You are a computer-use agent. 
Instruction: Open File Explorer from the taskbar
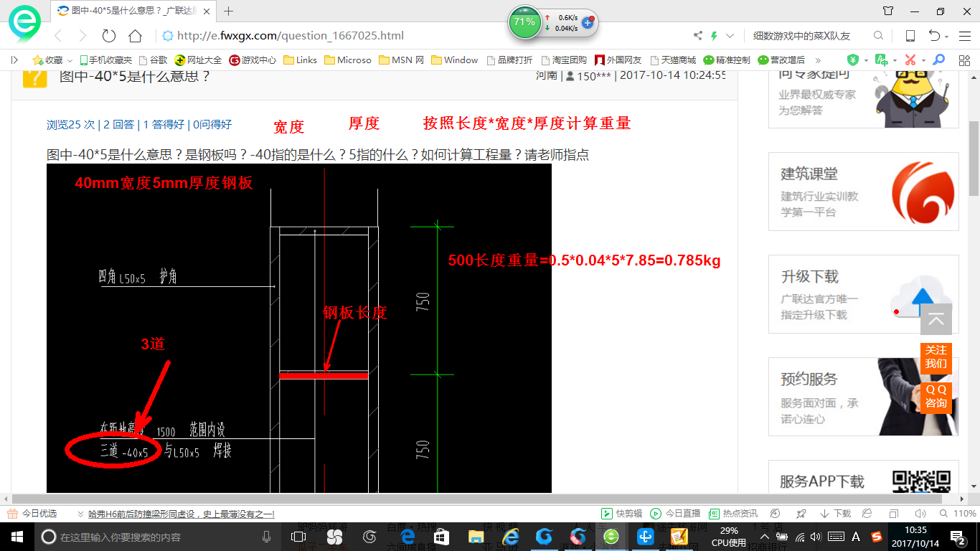click(x=476, y=537)
